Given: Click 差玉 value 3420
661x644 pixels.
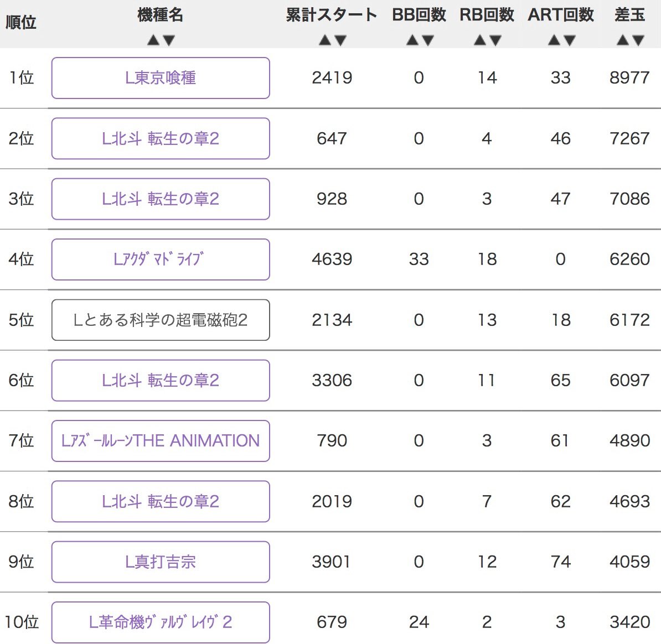Looking at the screenshot, I should click(630, 622).
